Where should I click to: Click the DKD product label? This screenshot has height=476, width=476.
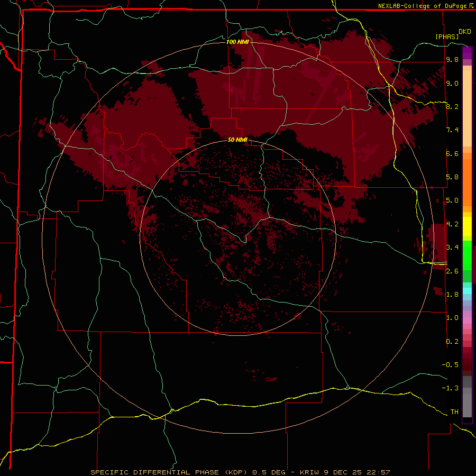click(x=464, y=32)
